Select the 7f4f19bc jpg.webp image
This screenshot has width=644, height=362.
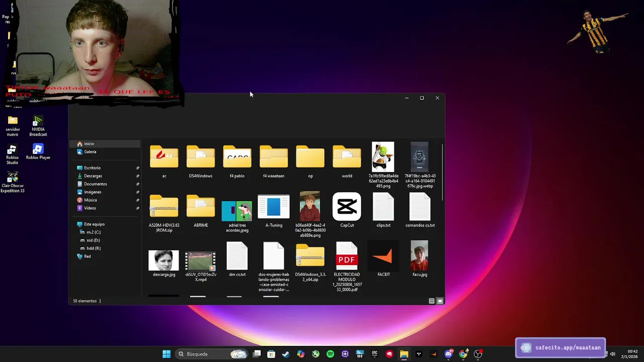click(x=420, y=165)
